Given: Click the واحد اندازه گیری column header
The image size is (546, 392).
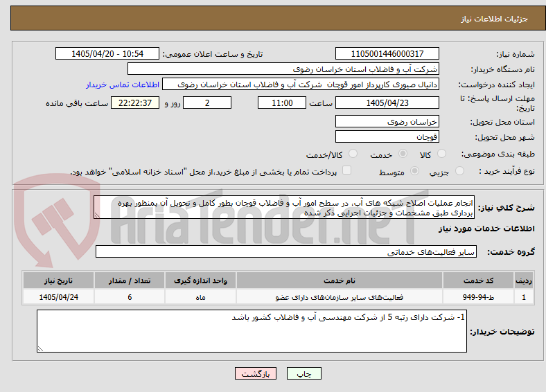Looking at the screenshot, I should pyautogui.click(x=200, y=280).
